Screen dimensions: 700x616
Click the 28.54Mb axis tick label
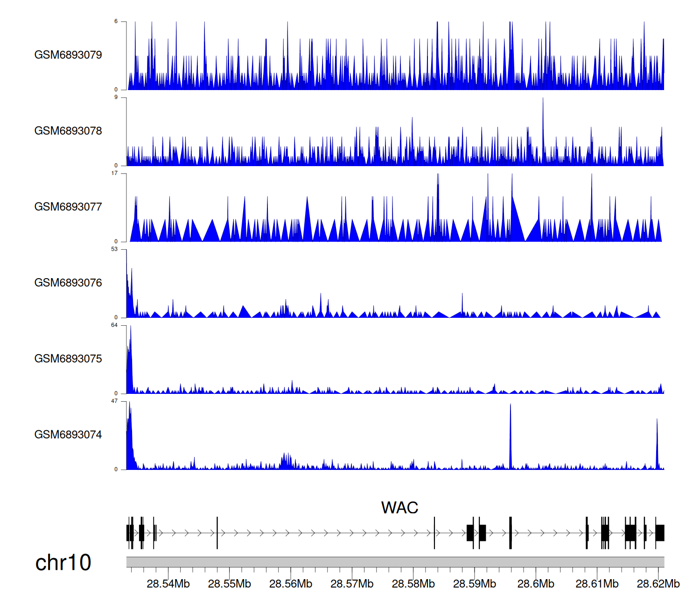coord(168,584)
